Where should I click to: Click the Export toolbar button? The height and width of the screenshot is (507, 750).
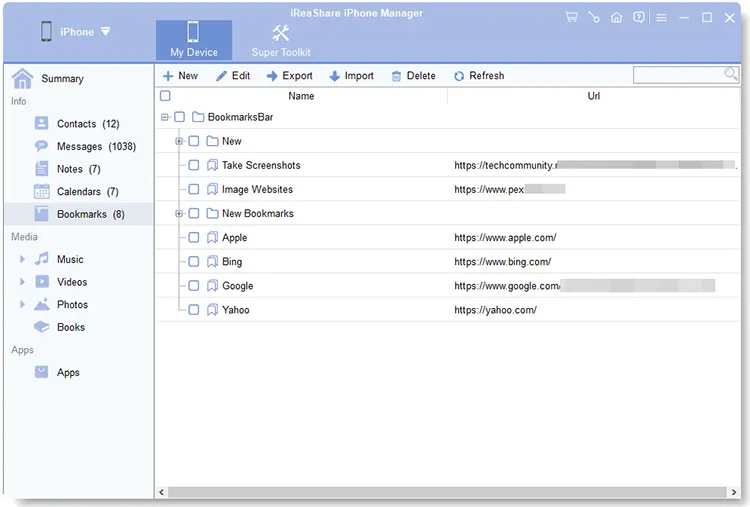(x=289, y=76)
